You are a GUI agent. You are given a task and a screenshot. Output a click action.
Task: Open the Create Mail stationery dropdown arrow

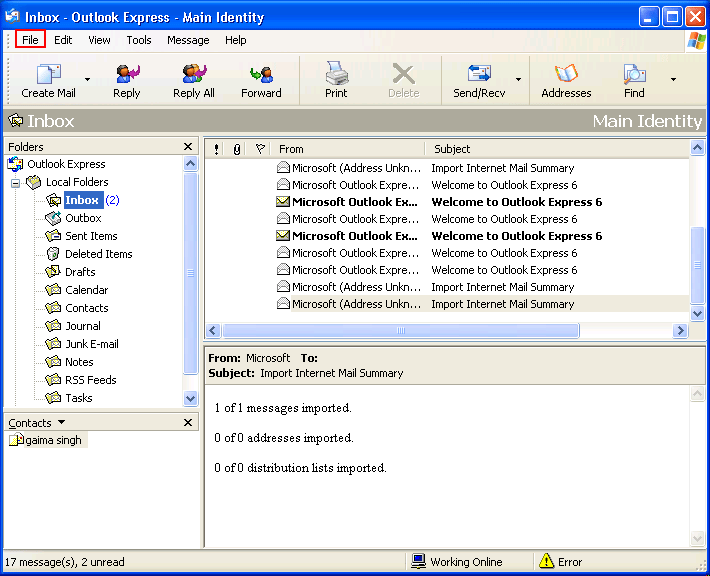coord(87,80)
